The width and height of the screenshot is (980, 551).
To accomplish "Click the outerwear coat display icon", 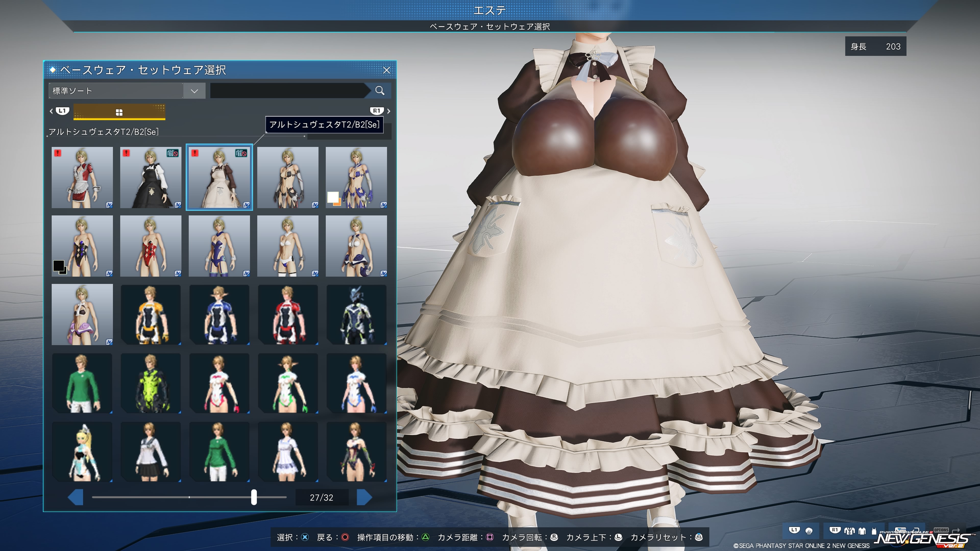I will click(850, 531).
